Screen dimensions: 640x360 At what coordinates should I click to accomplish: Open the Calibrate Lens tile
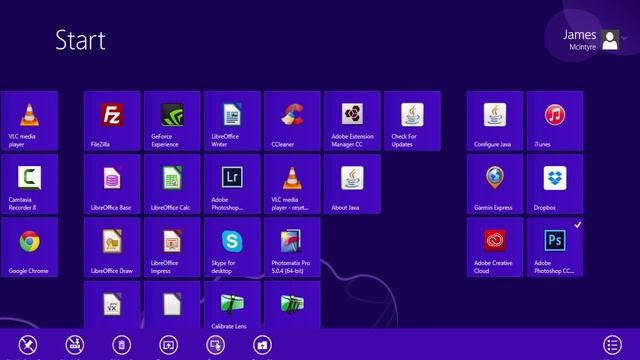tap(232, 304)
